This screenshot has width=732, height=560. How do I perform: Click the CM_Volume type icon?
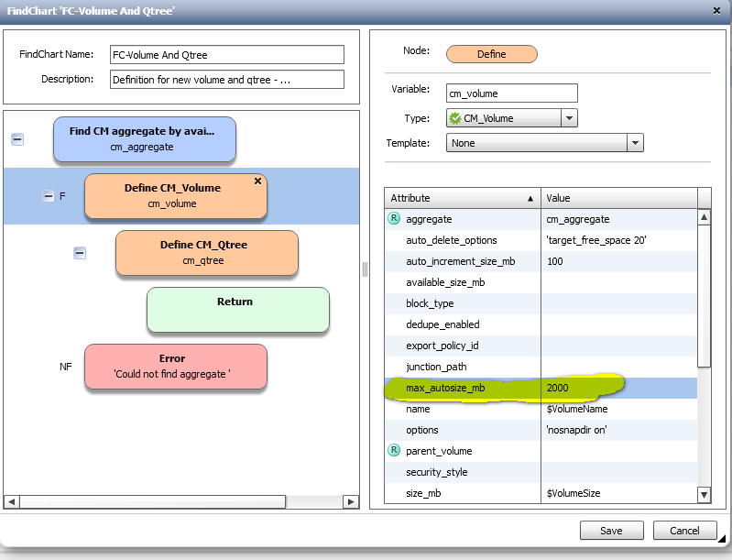(x=455, y=118)
